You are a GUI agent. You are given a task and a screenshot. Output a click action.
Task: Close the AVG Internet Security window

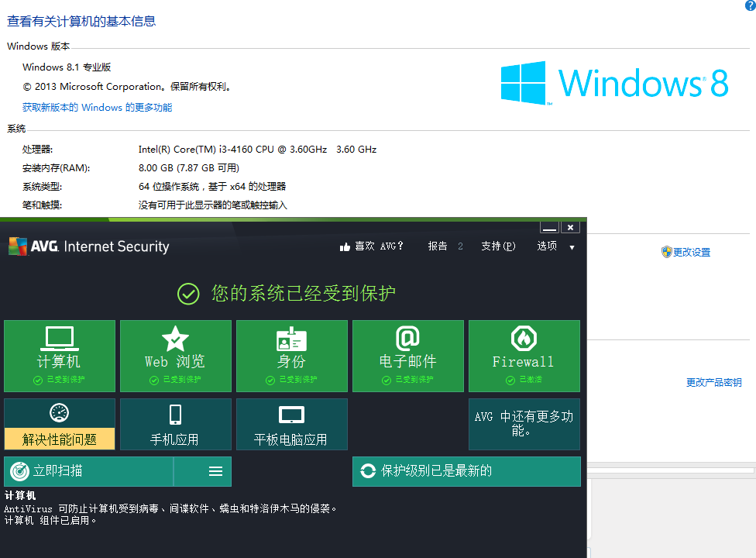(570, 227)
